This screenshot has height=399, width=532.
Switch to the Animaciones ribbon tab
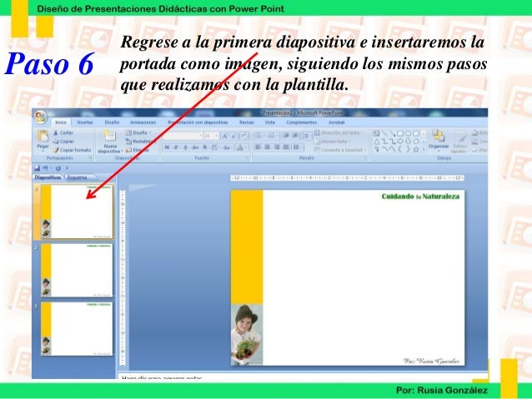[143, 122]
